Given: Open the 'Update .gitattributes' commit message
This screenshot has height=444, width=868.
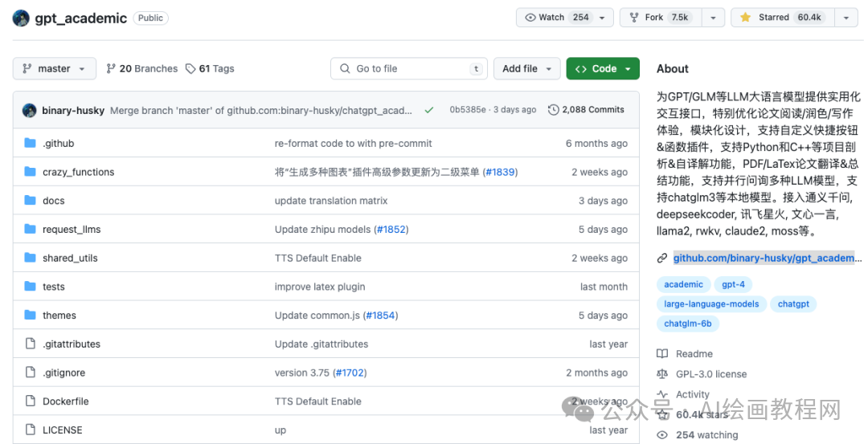Looking at the screenshot, I should coord(321,344).
